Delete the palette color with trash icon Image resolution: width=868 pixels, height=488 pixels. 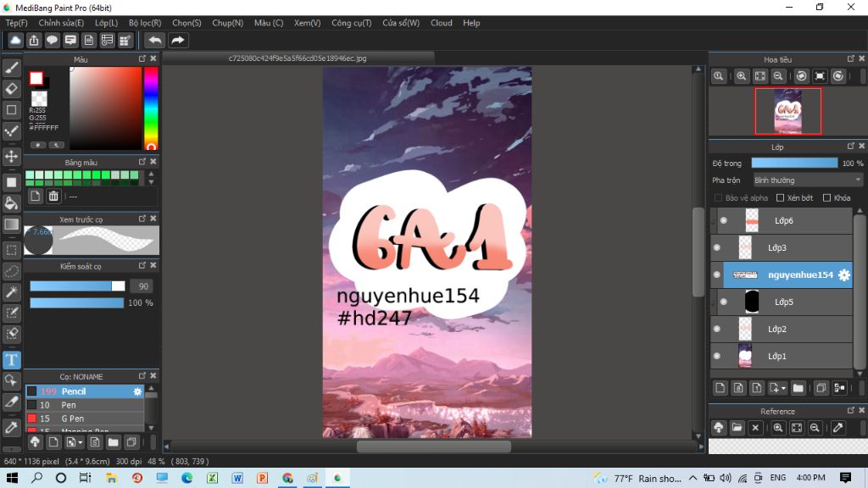[x=53, y=196]
